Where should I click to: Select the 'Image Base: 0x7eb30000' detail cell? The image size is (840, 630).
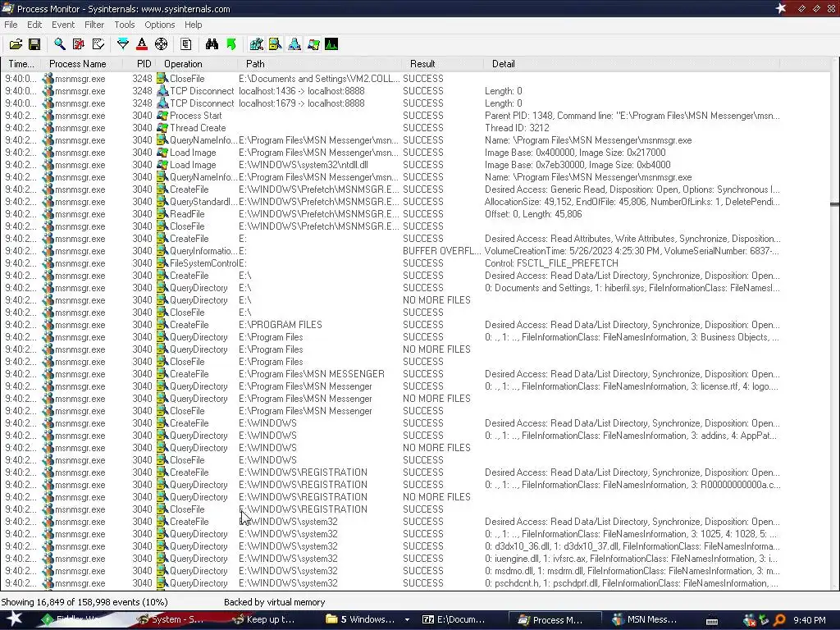577,165
